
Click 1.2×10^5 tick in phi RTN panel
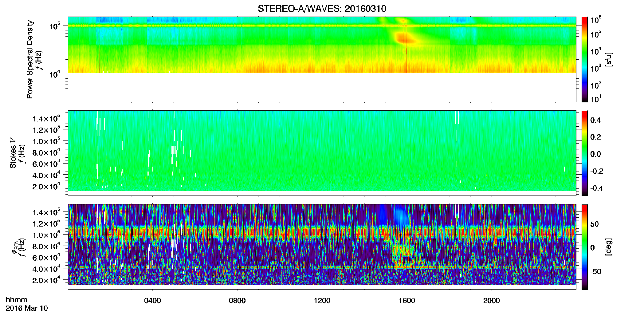(x=47, y=223)
